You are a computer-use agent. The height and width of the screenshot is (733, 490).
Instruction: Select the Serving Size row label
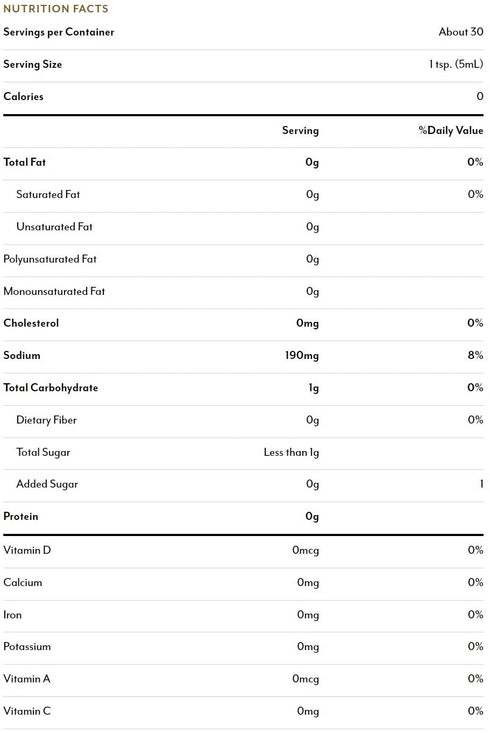pyautogui.click(x=32, y=64)
